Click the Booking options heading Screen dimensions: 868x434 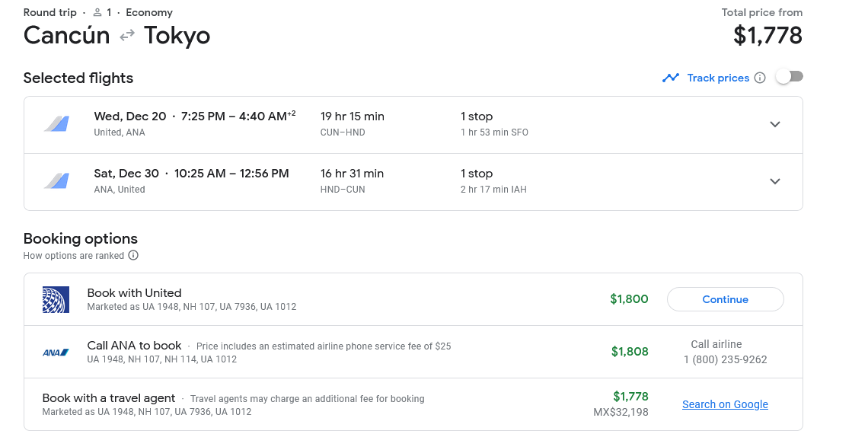(x=80, y=238)
